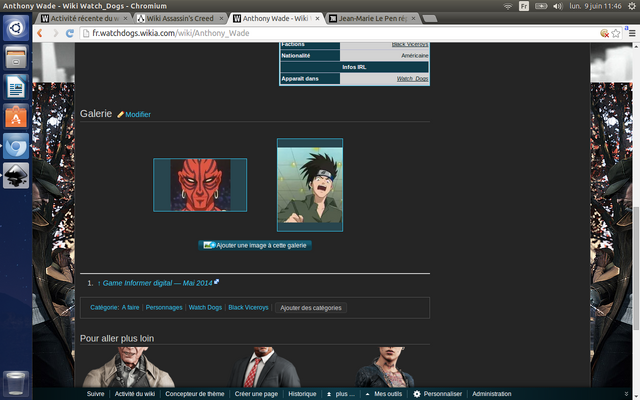Image resolution: width=640 pixels, height=400 pixels.
Task: Open the battery status indicator
Action: pyautogui.click(x=541, y=6)
